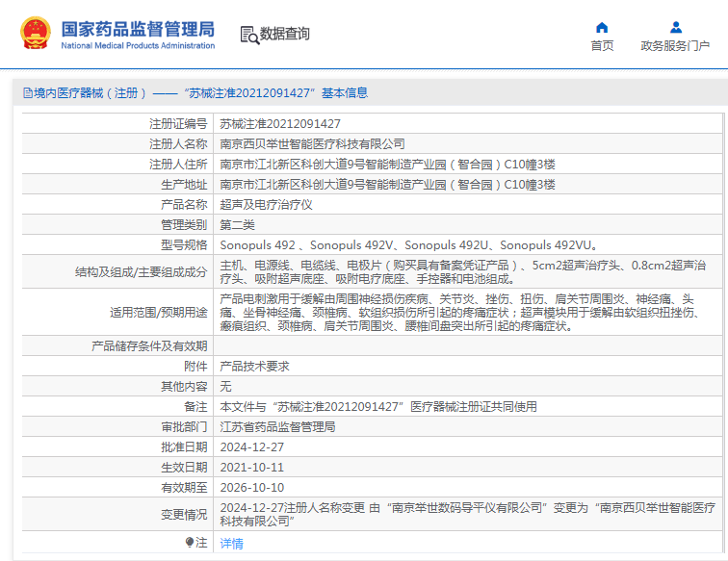The height and width of the screenshot is (561, 728).
Task: Click the 首页 home icon
Action: coord(602,27)
